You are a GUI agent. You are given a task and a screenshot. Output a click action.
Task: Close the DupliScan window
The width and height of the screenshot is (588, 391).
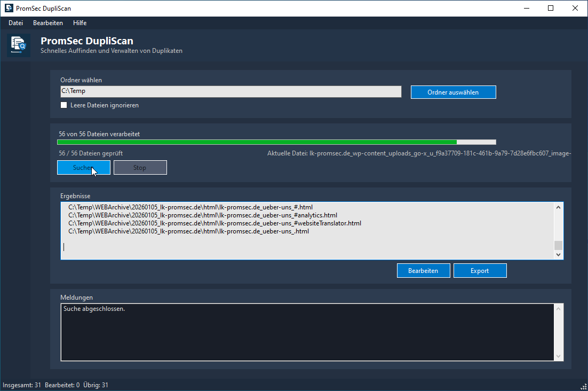point(575,8)
